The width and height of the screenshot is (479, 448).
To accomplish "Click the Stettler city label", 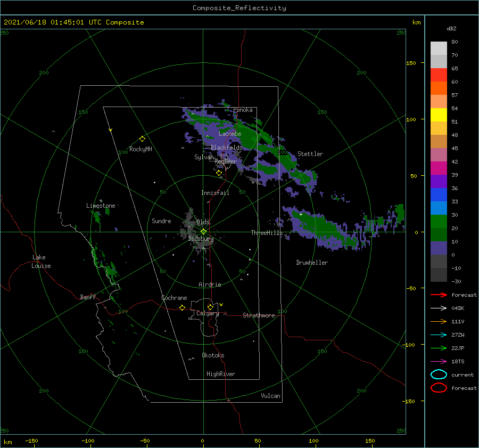I will click(310, 154).
